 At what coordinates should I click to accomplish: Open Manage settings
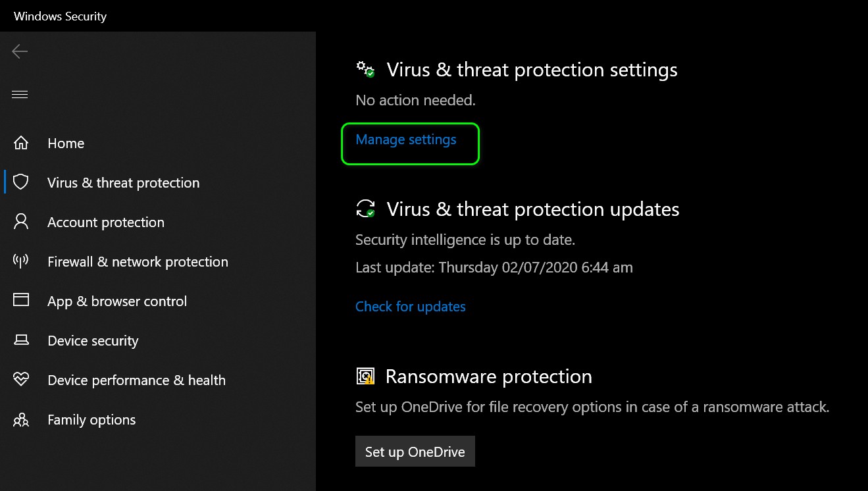click(405, 140)
